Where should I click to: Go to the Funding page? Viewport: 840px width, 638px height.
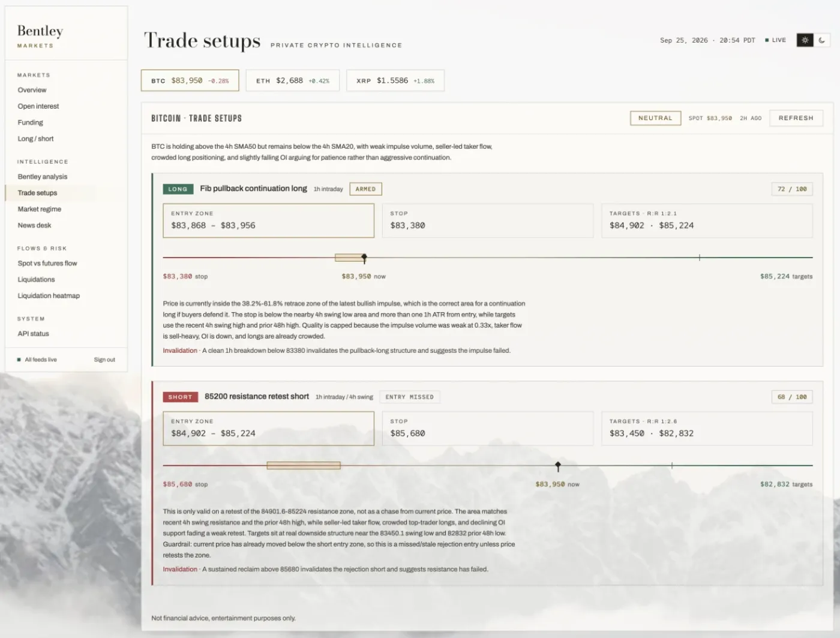(30, 122)
